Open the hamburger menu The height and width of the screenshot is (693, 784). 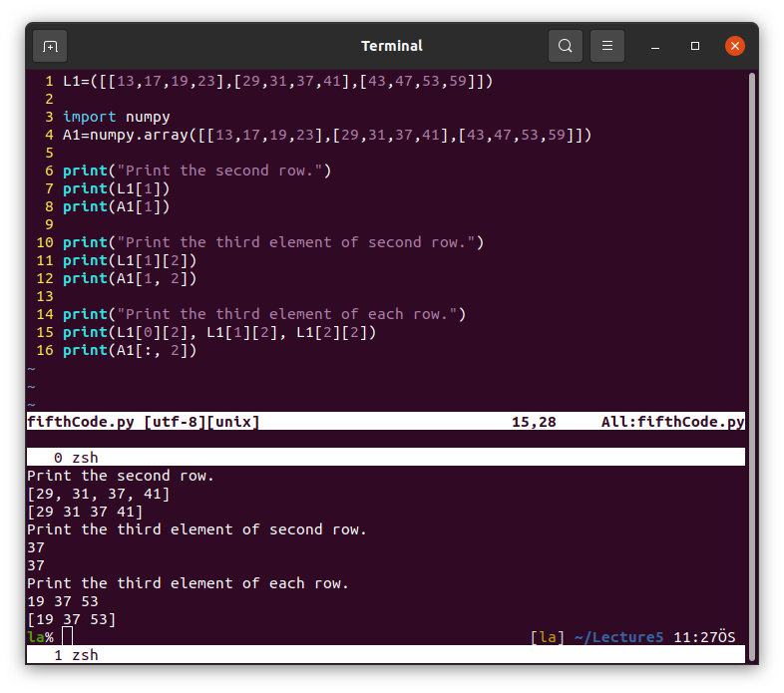pos(607,46)
